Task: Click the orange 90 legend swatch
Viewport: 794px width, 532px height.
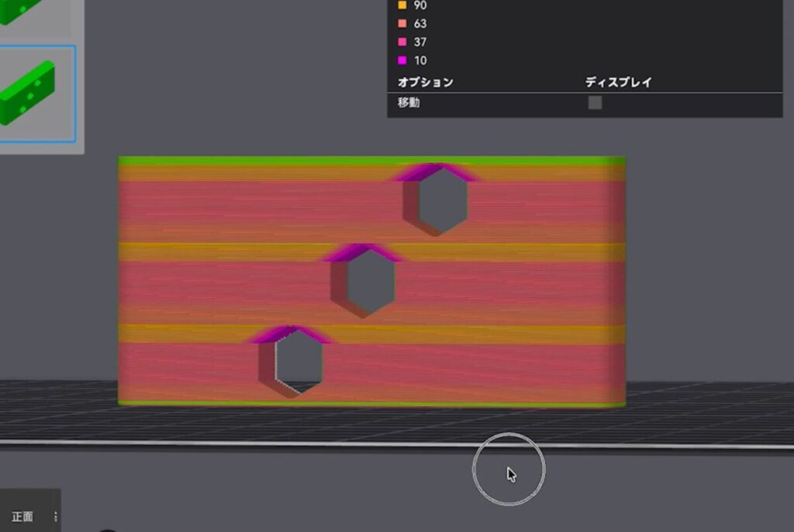Action: pyautogui.click(x=402, y=5)
